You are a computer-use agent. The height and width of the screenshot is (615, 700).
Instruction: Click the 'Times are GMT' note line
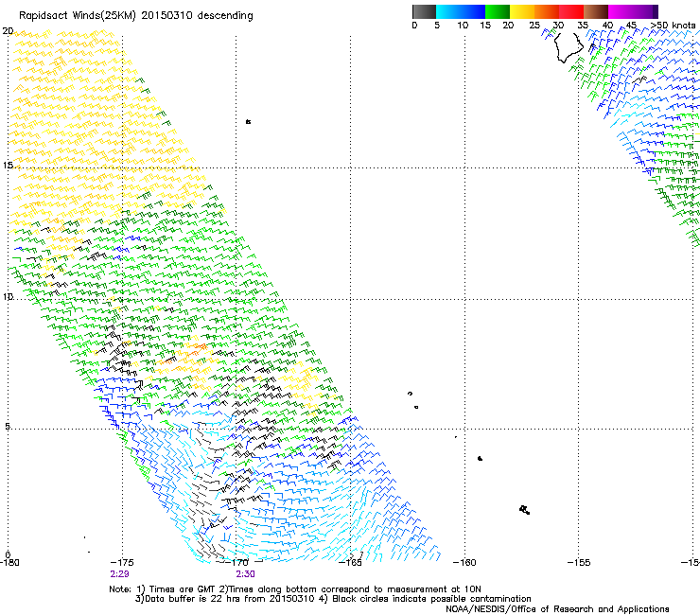(x=295, y=589)
